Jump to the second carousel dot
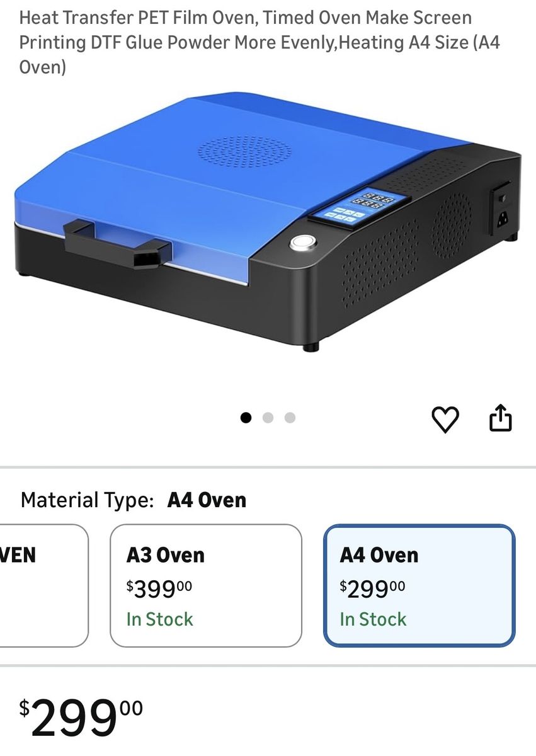The height and width of the screenshot is (756, 536). (x=268, y=418)
